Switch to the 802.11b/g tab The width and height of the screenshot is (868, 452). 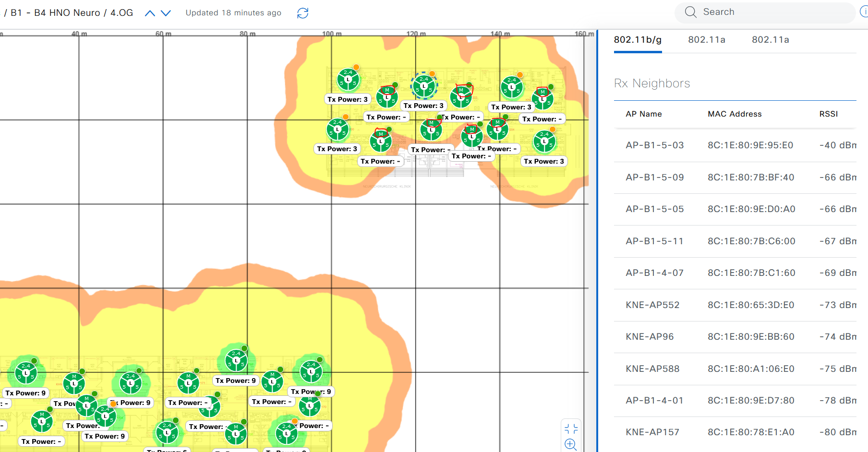coord(638,40)
